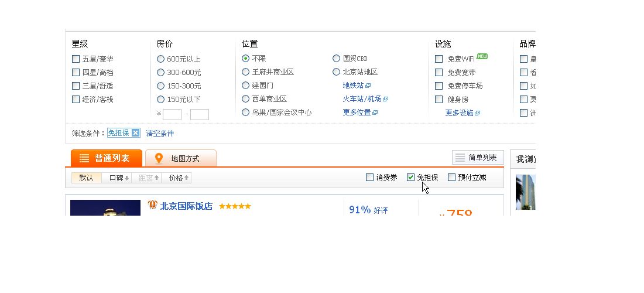Screen dimensions: 644x293
Task: Uncheck the 免担保 checkbox
Action: pyautogui.click(x=411, y=177)
